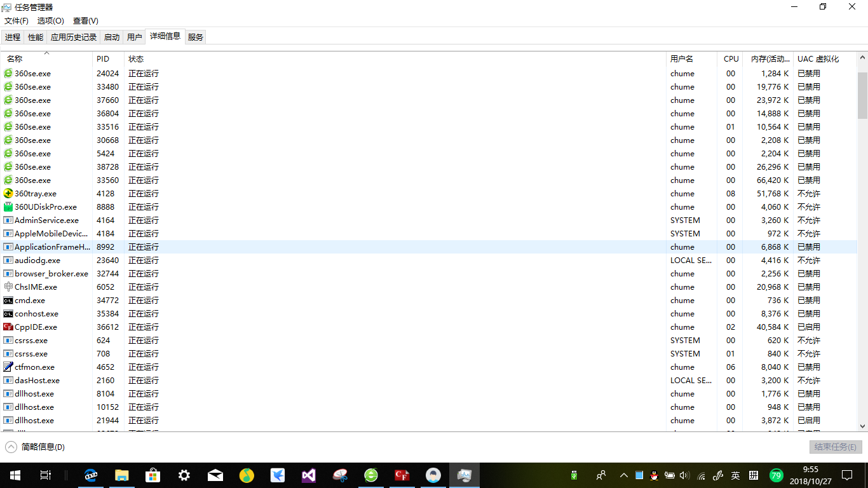Viewport: 868px width, 488px height.
Task: Switch to the 应用历史记录 tab
Action: click(74, 37)
